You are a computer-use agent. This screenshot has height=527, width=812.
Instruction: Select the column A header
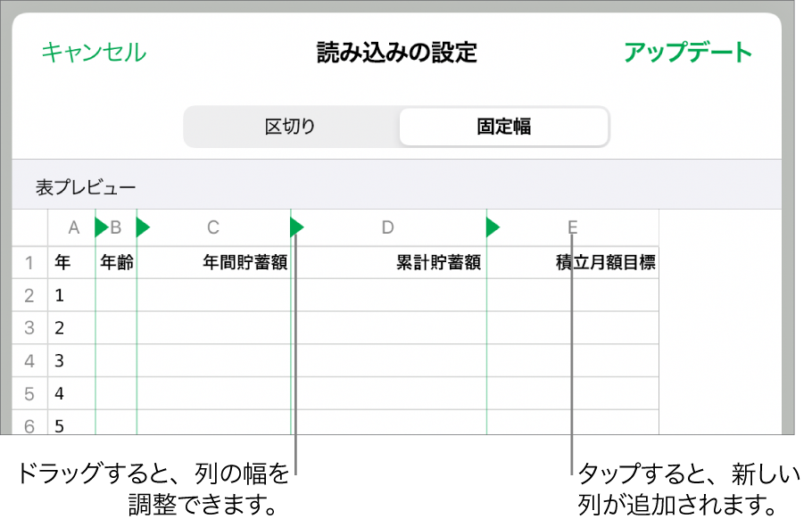(x=72, y=227)
